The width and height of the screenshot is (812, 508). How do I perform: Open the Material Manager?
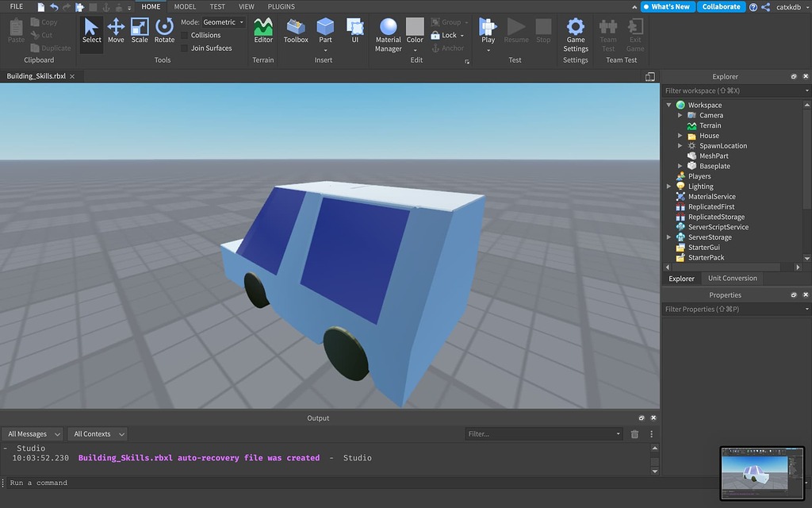coord(388,33)
